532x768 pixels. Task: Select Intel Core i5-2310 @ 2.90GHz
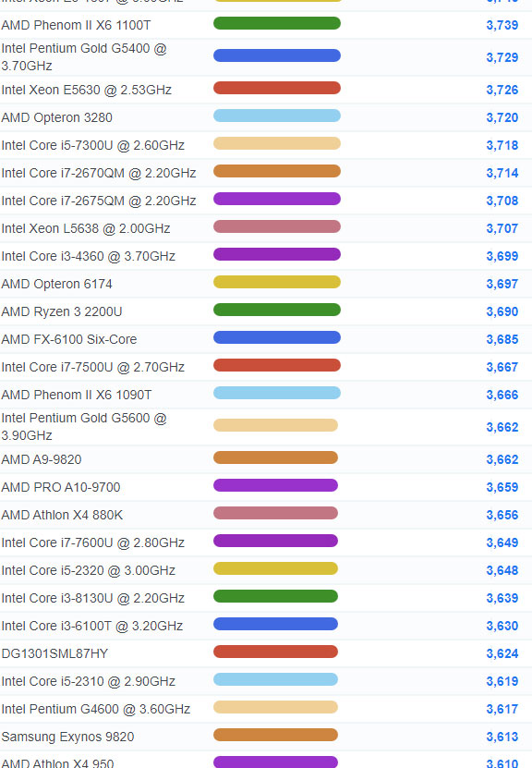click(88, 681)
